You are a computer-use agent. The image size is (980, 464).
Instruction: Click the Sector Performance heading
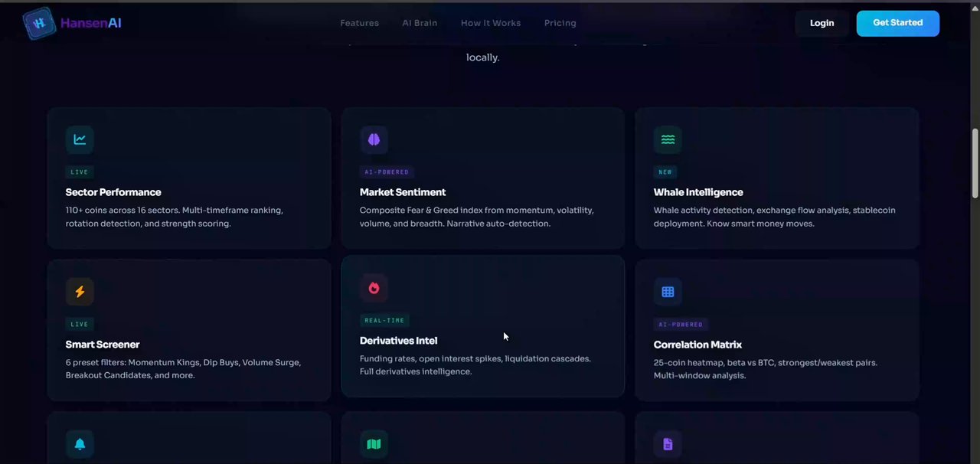113,192
